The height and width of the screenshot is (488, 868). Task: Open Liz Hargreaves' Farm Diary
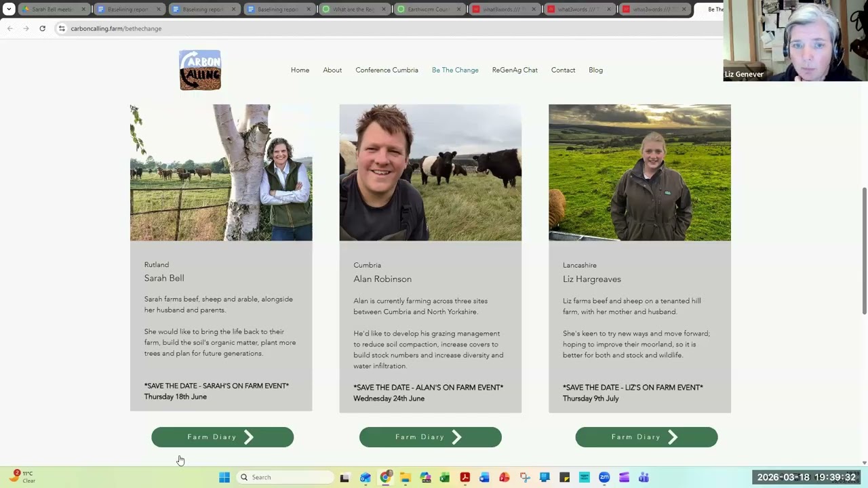coord(646,437)
